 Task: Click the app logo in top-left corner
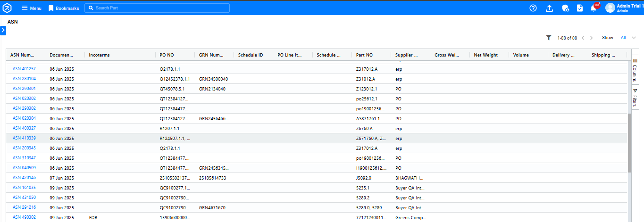click(7, 8)
